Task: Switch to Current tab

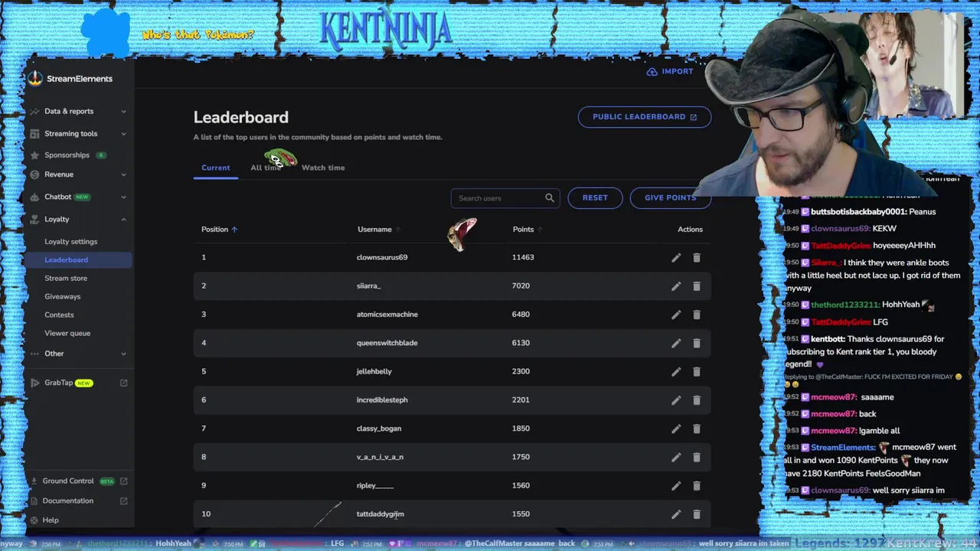Action: tap(215, 168)
